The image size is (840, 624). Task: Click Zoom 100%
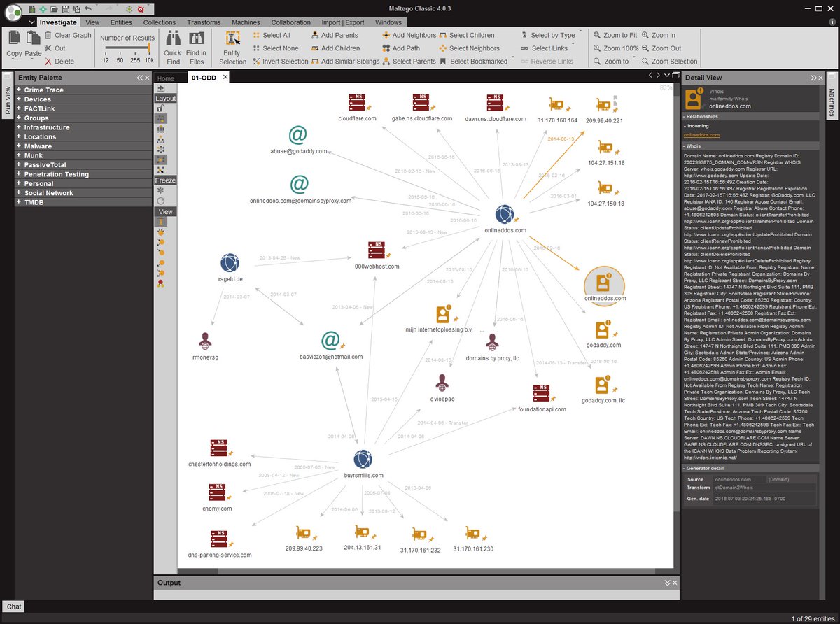[616, 48]
